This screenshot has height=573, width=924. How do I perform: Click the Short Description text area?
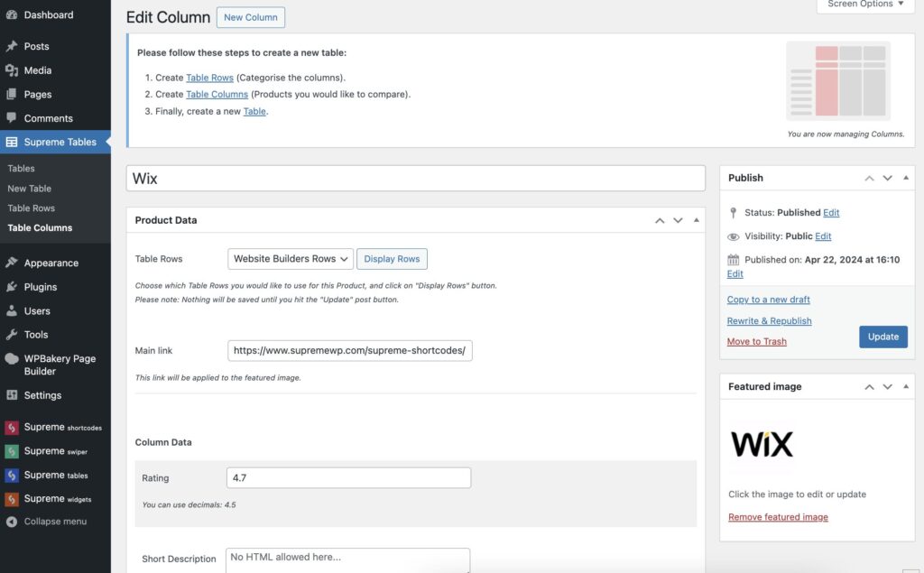tap(347, 560)
